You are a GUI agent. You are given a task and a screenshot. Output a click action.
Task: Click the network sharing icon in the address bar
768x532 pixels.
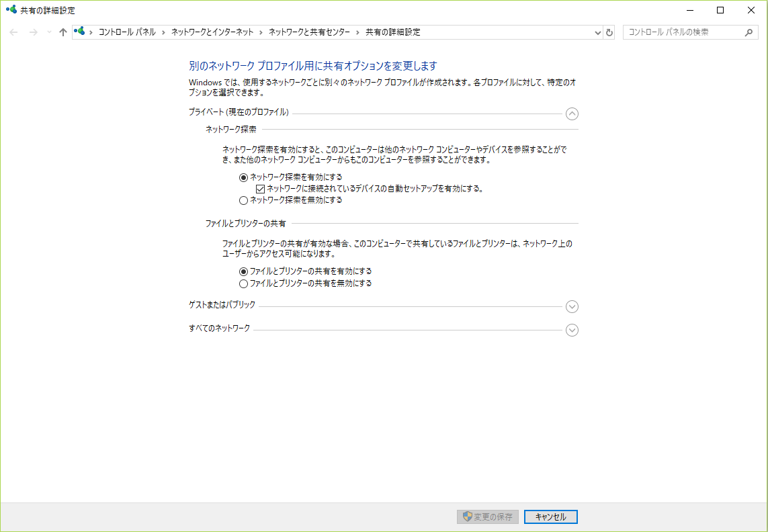81,32
